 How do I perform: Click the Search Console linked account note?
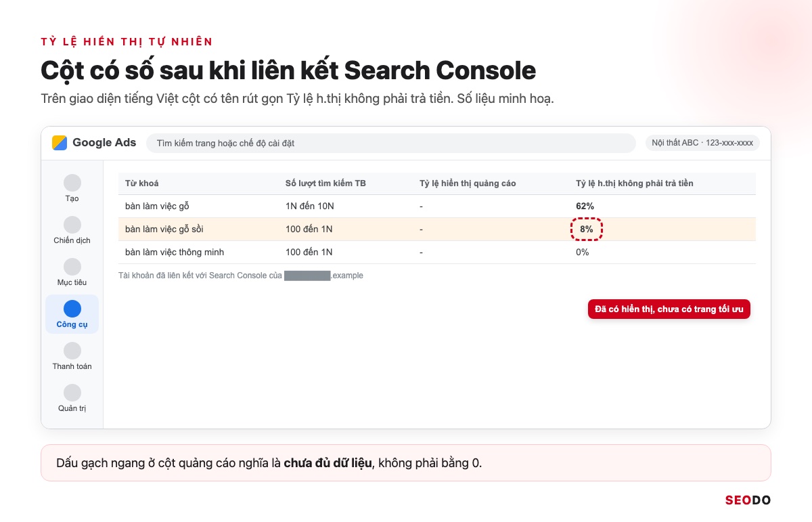[241, 276]
